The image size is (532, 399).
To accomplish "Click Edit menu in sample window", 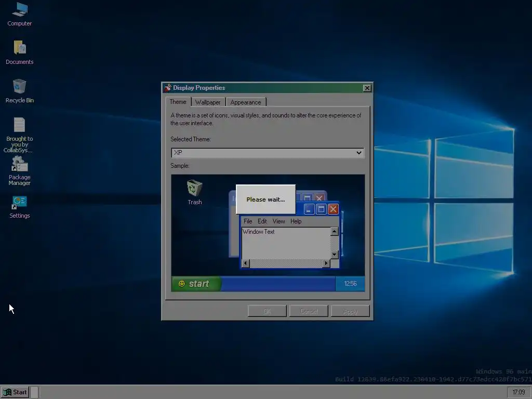I will point(262,221).
